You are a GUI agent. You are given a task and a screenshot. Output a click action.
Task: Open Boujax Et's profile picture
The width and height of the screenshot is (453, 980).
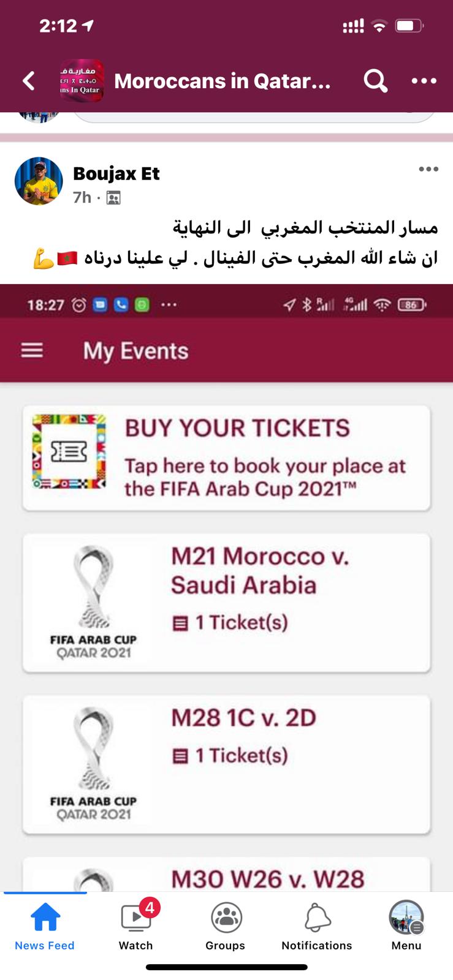tap(39, 181)
